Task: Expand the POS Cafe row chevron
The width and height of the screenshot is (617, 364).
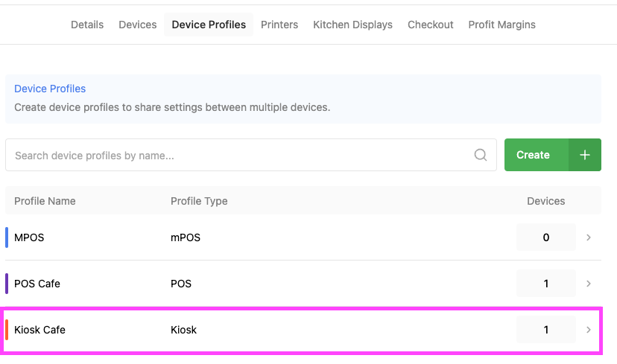Action: coord(589,284)
